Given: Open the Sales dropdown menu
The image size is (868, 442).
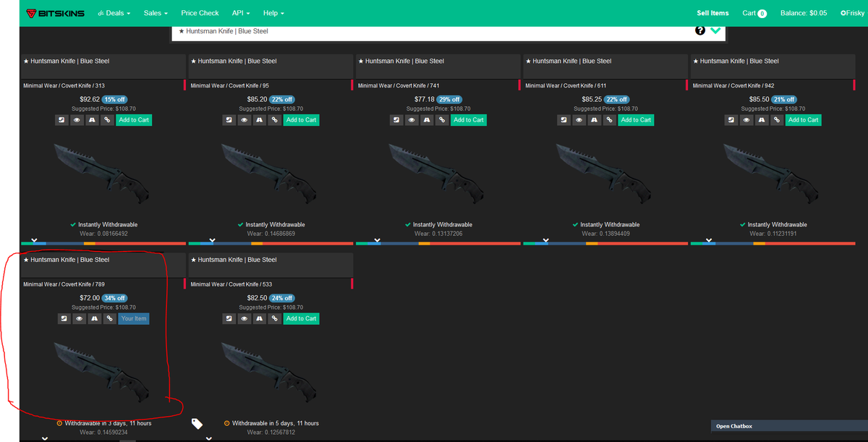Looking at the screenshot, I should (x=156, y=13).
